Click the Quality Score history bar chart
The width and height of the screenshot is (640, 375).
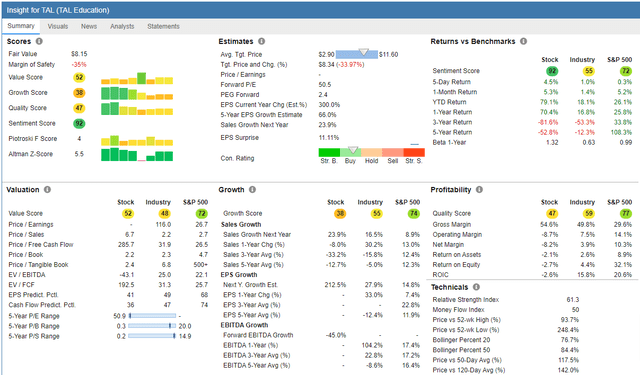tap(137, 109)
